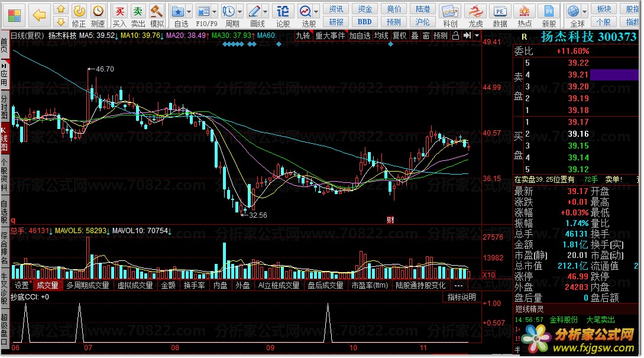The width and height of the screenshot is (644, 358).
Task: Expand the 周期 period dropdown arrow
Action: 240,11
